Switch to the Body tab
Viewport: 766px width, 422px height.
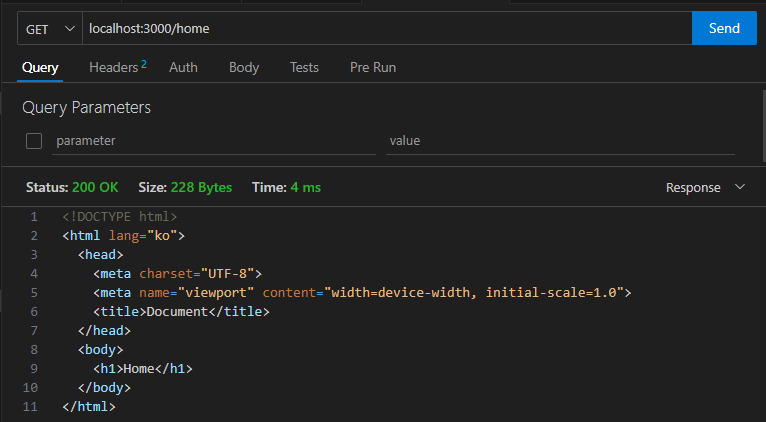(x=244, y=67)
